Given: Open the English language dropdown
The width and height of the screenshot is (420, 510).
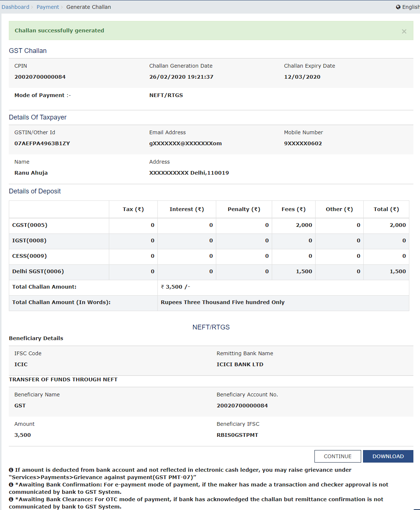Looking at the screenshot, I should point(410,7).
